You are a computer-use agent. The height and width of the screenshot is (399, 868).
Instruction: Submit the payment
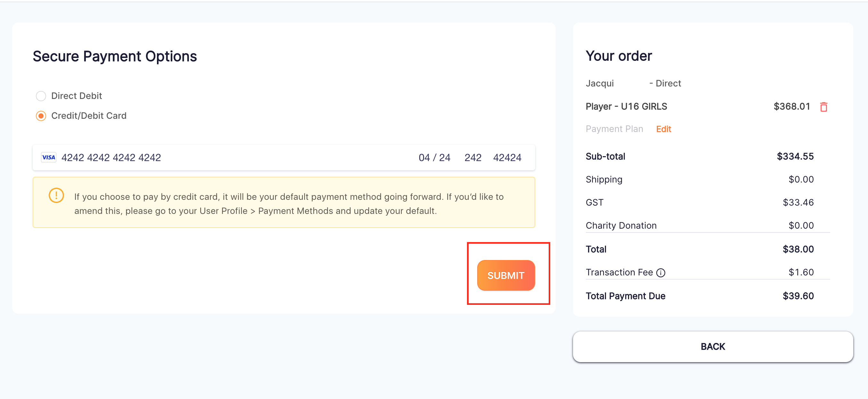tap(506, 275)
